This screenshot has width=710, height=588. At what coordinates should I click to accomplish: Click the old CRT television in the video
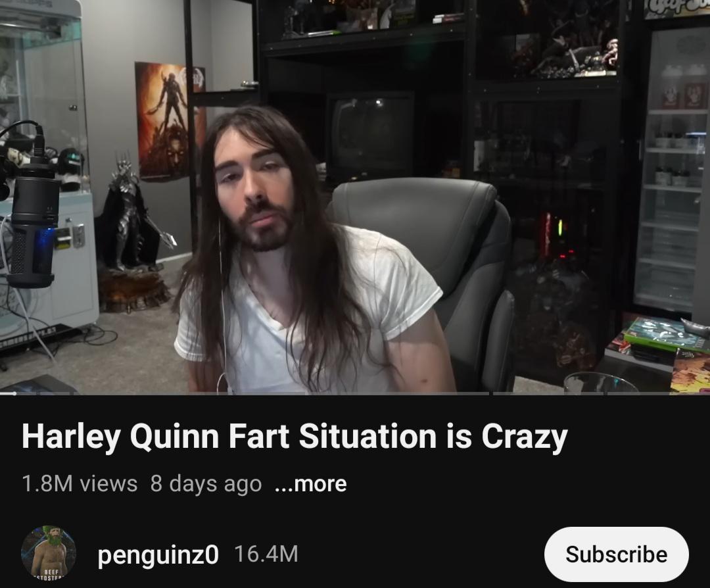371,135
